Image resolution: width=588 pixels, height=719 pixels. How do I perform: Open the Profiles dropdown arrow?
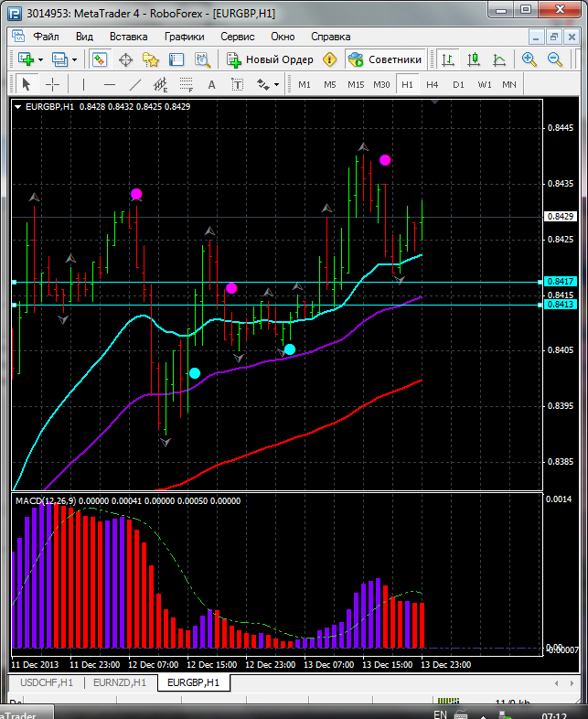click(75, 59)
